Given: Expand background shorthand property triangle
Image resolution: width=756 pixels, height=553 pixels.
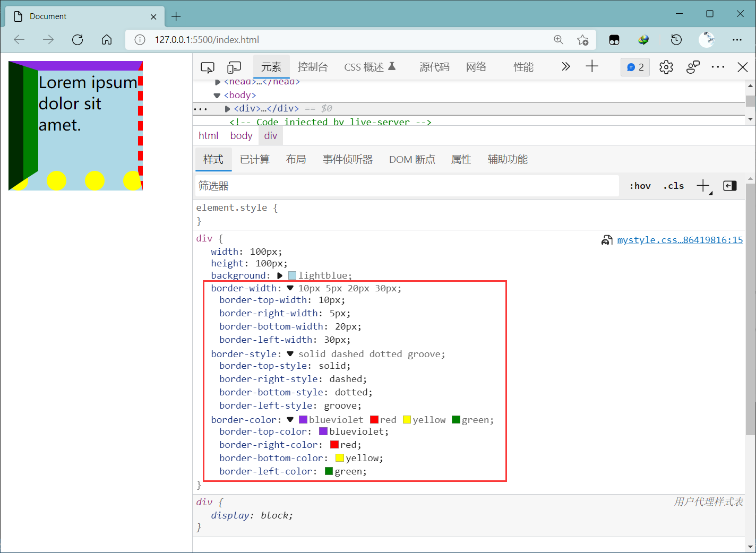Looking at the screenshot, I should (280, 275).
